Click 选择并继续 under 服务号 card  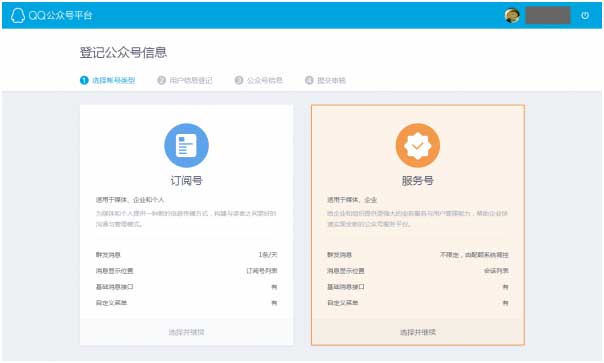point(418,332)
